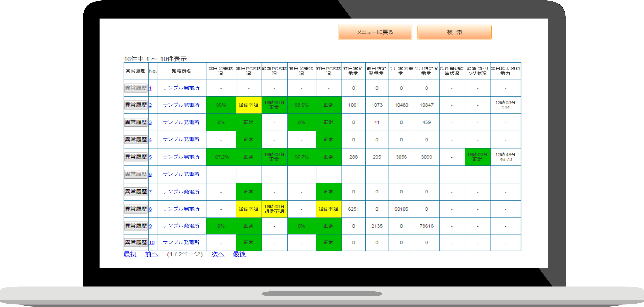Open plant number link 6
This screenshot has height=307, width=644.
click(150, 174)
